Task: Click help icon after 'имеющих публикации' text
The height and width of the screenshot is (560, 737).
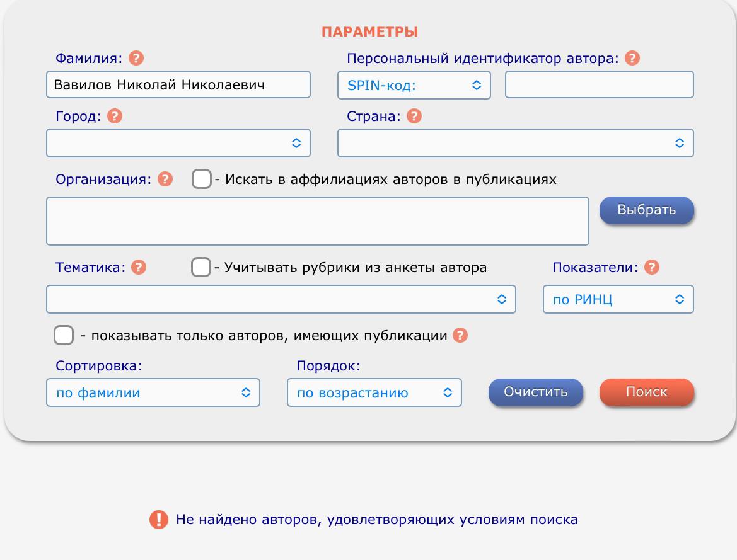Action: (x=461, y=336)
